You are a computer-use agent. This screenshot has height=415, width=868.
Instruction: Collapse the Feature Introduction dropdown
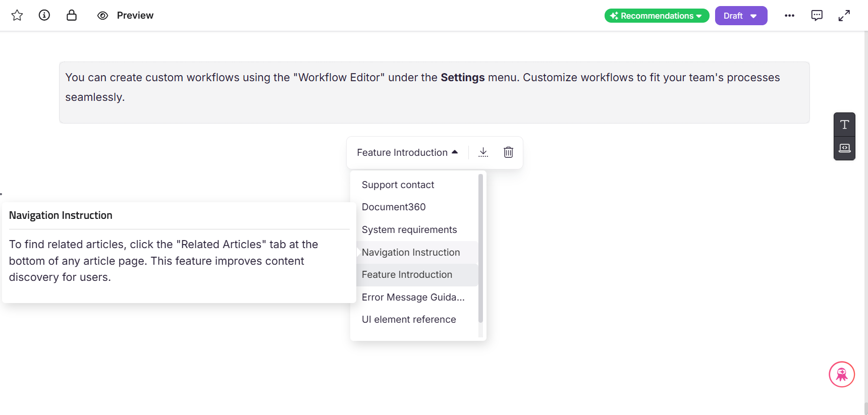coord(407,152)
